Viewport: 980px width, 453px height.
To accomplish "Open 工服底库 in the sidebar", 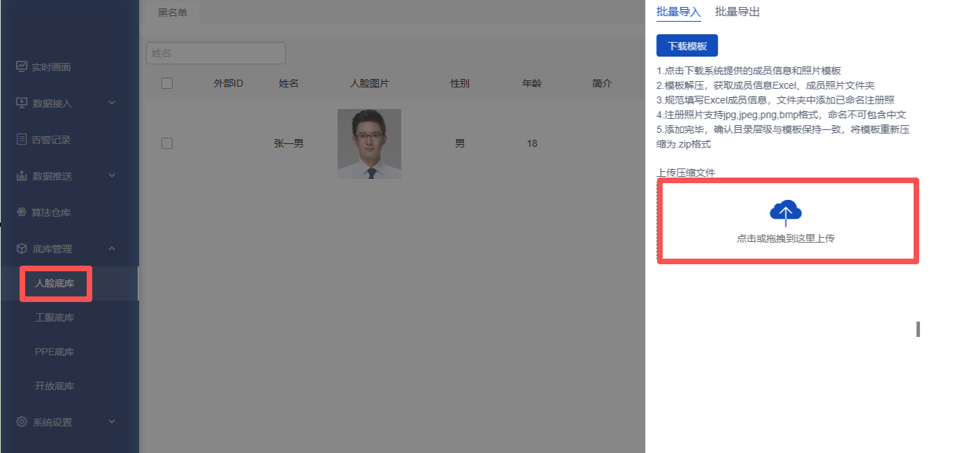I will [55, 318].
